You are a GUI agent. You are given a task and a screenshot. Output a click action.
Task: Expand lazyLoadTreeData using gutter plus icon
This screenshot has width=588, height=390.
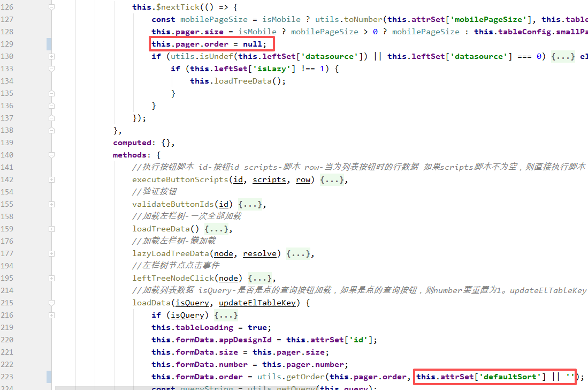pos(51,253)
